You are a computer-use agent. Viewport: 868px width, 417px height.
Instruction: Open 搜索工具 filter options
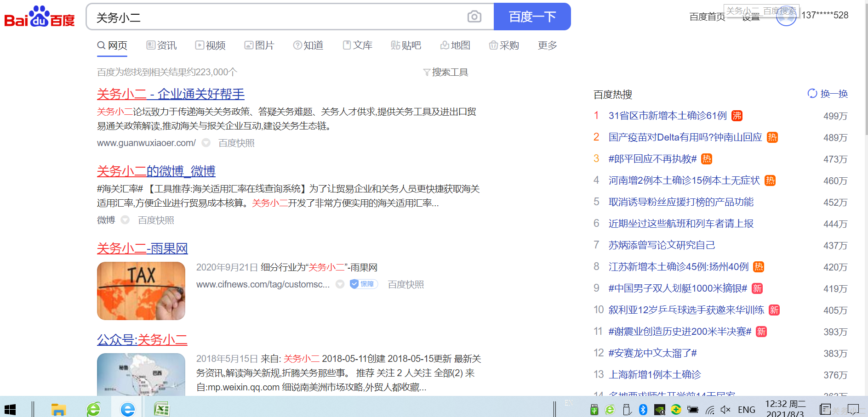point(445,72)
